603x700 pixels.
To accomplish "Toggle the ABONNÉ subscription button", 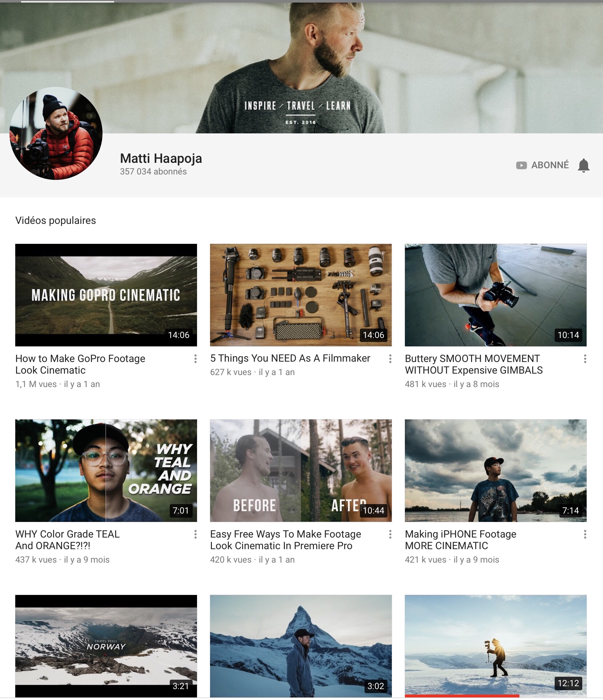I will (x=550, y=165).
